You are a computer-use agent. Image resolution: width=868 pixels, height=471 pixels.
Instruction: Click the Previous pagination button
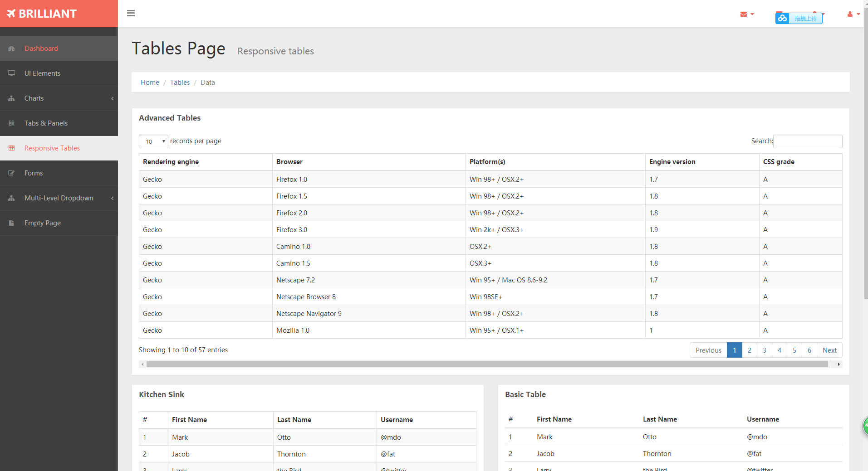(708, 350)
